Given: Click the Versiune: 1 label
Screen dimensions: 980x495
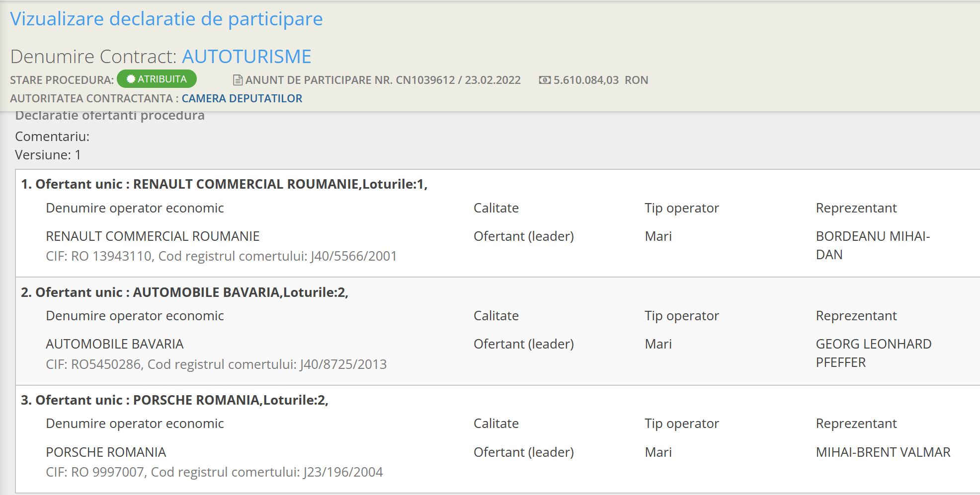Looking at the screenshot, I should 48,155.
